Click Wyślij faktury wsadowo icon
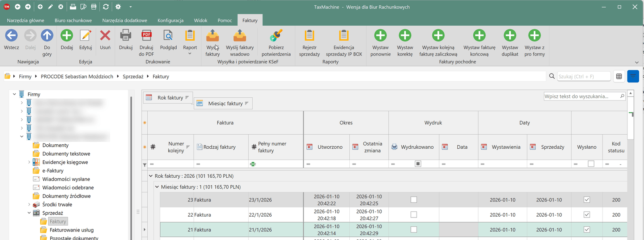This screenshot has width=644, height=240. click(239, 36)
